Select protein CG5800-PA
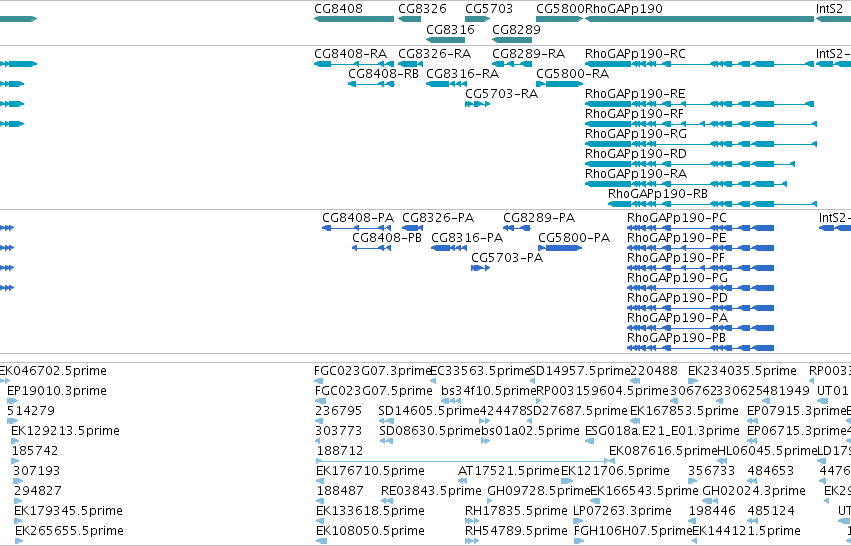 560,248
